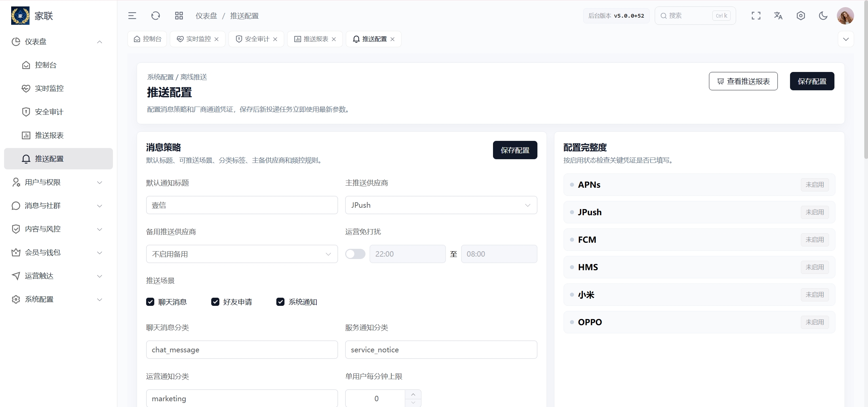868x407 pixels.
Task: Focus the 聊天消息分类 chat_message field
Action: (242, 350)
